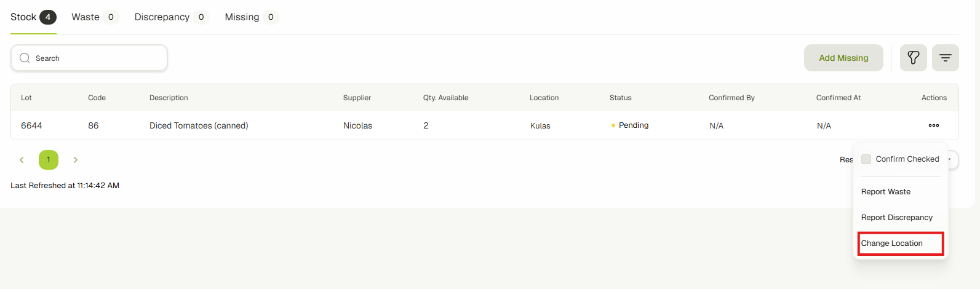Open the three-dot actions menu for lot 6644
Image resolution: width=980 pixels, height=289 pixels.
(933, 125)
